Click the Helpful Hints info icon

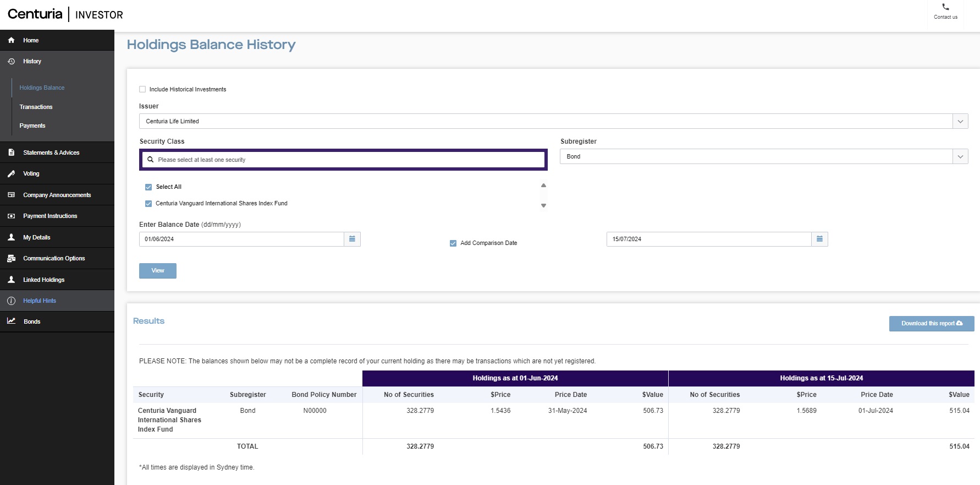tap(11, 301)
